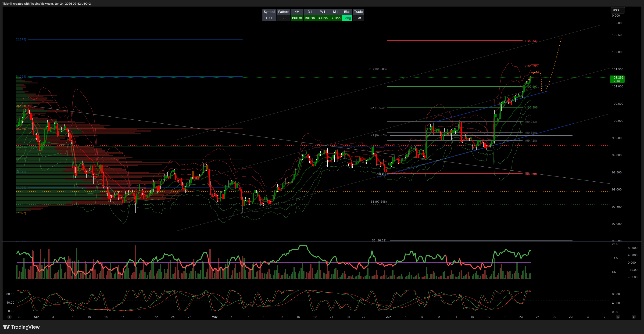Click the 101.500 price axis label
Screen dimensions: 644x334
coord(618,69)
